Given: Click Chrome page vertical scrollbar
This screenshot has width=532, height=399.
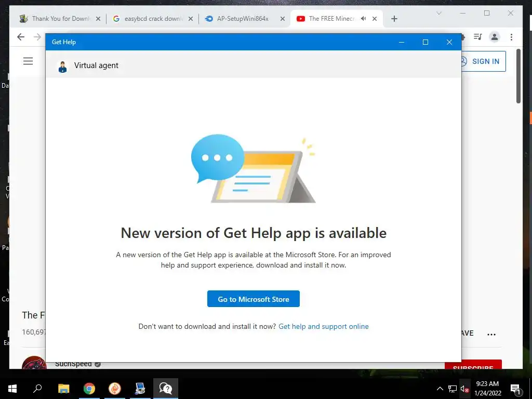Looking at the screenshot, I should click(x=518, y=76).
